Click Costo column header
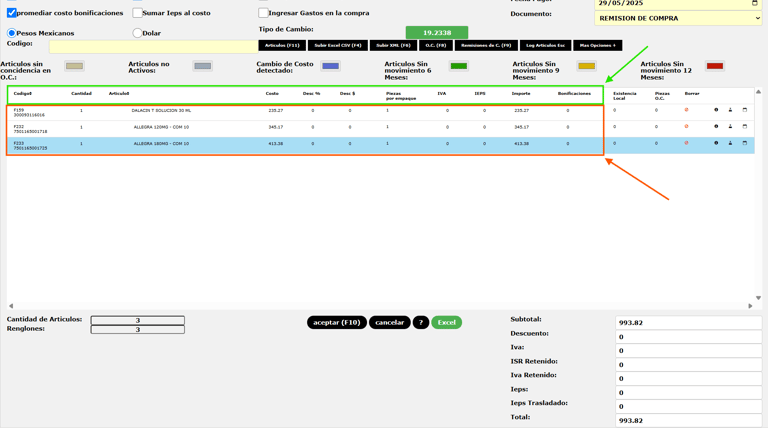Image resolution: width=768 pixels, height=430 pixels. pos(272,93)
